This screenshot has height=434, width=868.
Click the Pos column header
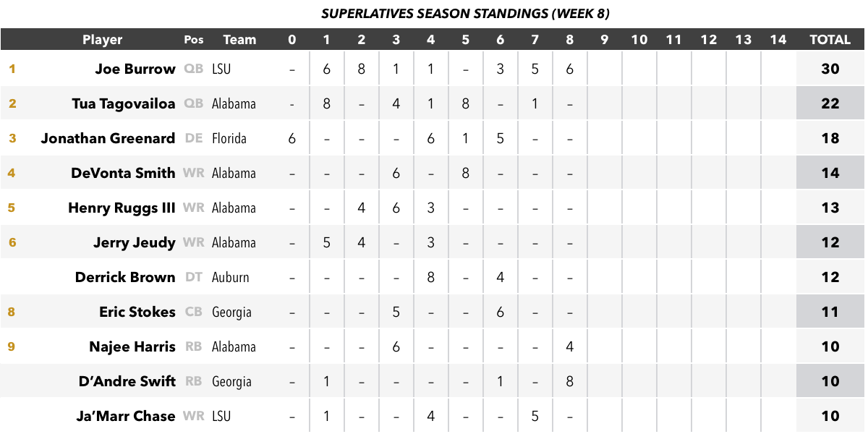click(x=194, y=40)
